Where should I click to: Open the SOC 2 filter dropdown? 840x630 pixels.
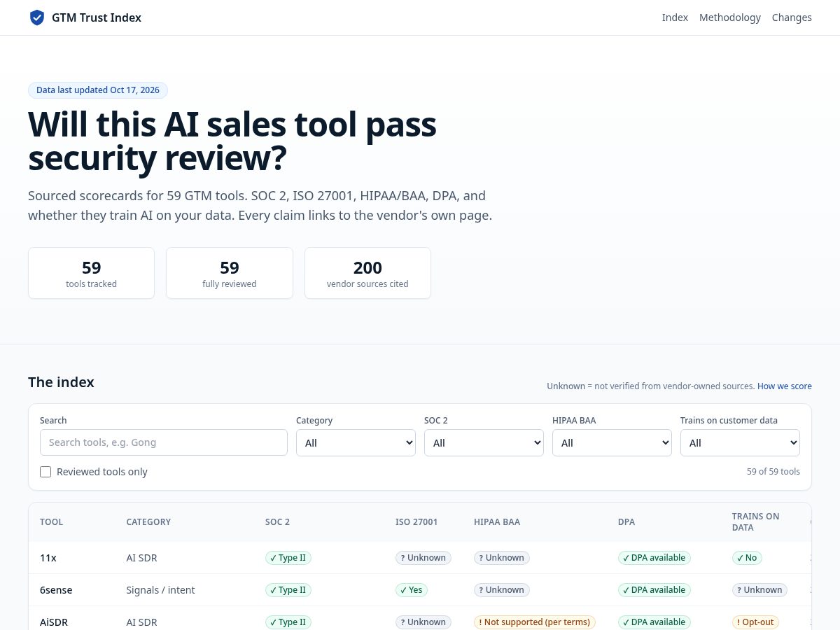tap(484, 442)
